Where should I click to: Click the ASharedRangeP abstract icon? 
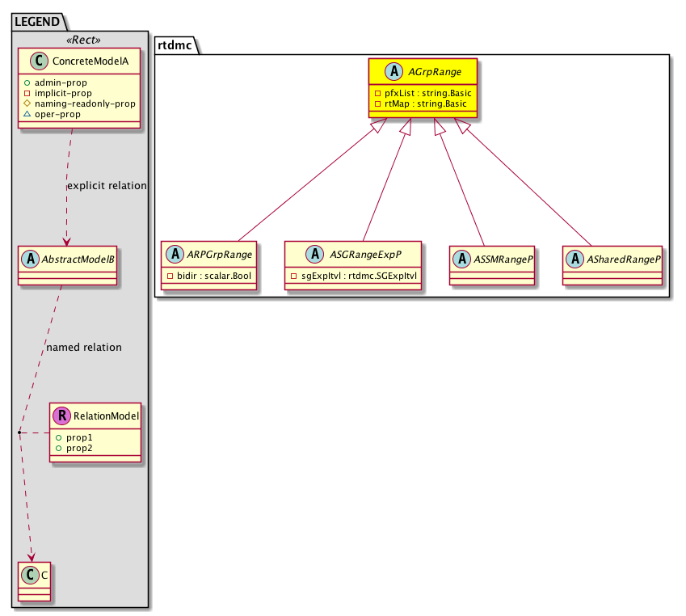point(577,259)
